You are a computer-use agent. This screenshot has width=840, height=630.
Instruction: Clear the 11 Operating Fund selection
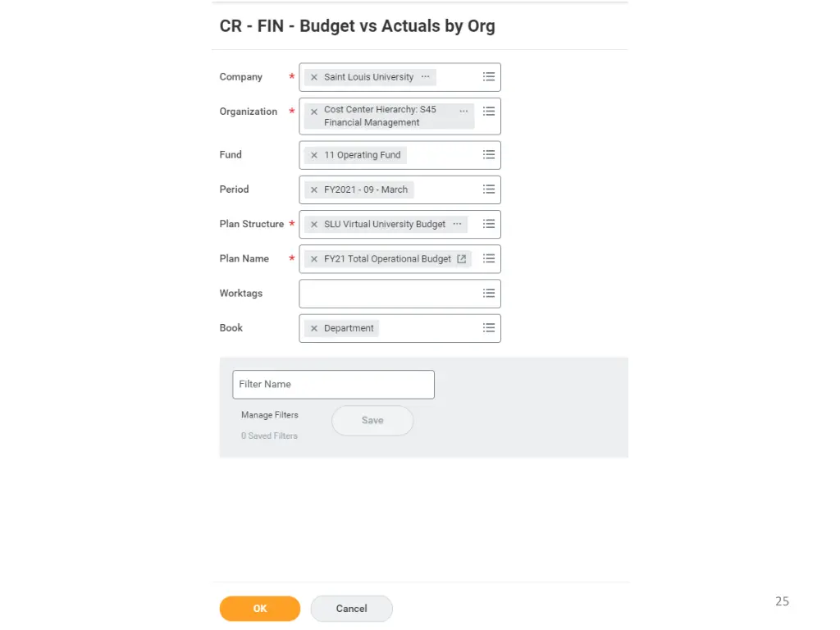[313, 155]
